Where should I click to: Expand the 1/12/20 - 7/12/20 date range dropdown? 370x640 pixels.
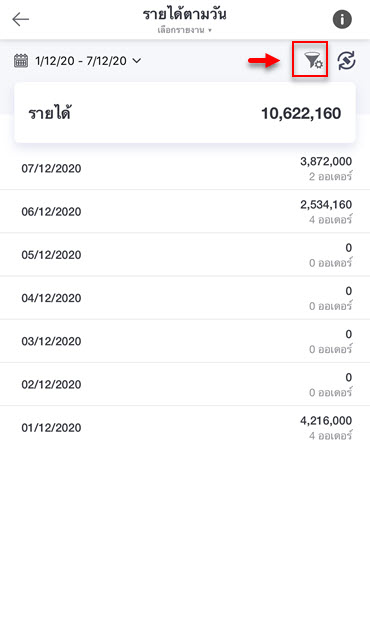(x=78, y=61)
